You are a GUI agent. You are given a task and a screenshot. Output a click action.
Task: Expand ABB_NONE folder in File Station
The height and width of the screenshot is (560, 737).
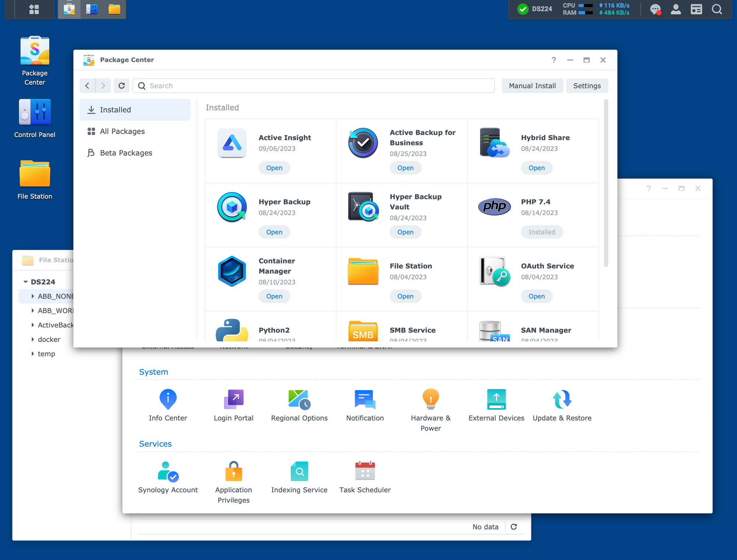point(32,296)
